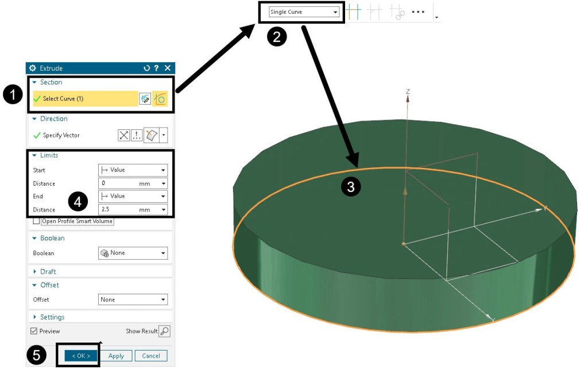The image size is (588, 388).
Task: Open the Offset None dropdown
Action: click(x=133, y=299)
